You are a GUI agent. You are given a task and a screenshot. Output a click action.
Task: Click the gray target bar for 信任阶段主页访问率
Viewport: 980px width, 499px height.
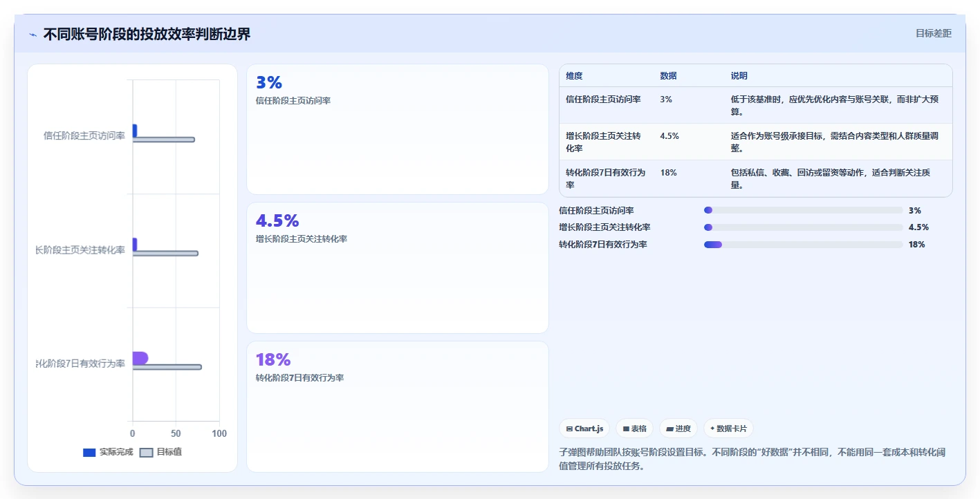pos(163,140)
